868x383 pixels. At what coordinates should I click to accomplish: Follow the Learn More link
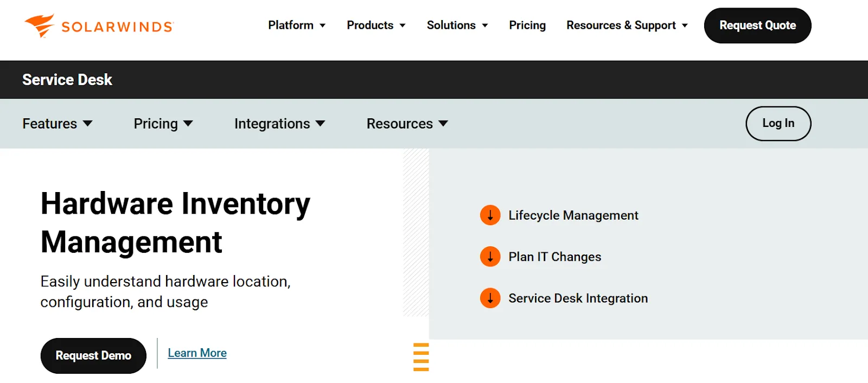197,353
